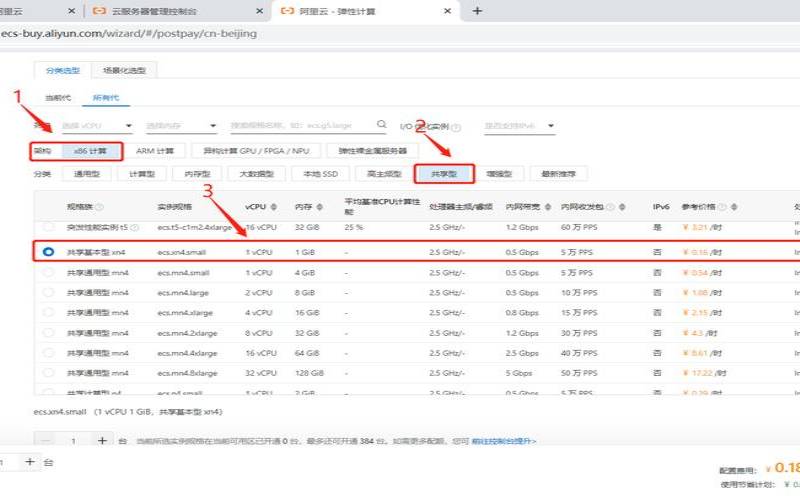This screenshot has height=500, width=800.
Task: Select radio for ecs.mn4.xlarge row
Action: tap(48, 312)
